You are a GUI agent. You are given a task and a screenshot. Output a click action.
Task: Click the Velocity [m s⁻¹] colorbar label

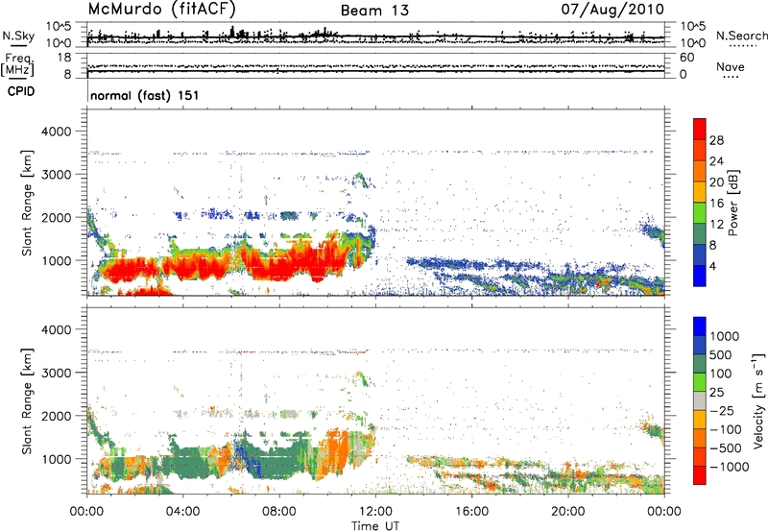click(x=758, y=400)
